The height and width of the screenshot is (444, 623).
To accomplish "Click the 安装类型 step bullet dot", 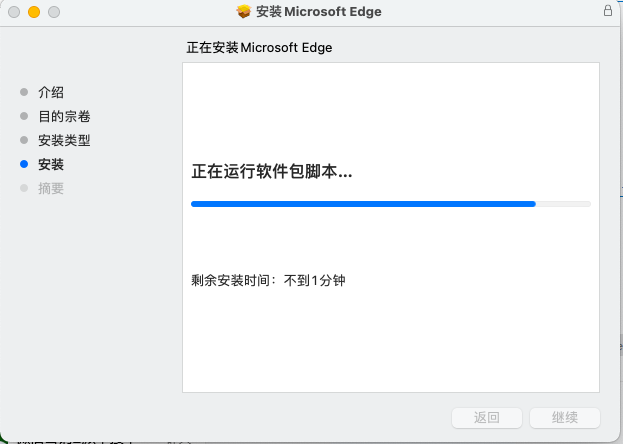I will [24, 140].
